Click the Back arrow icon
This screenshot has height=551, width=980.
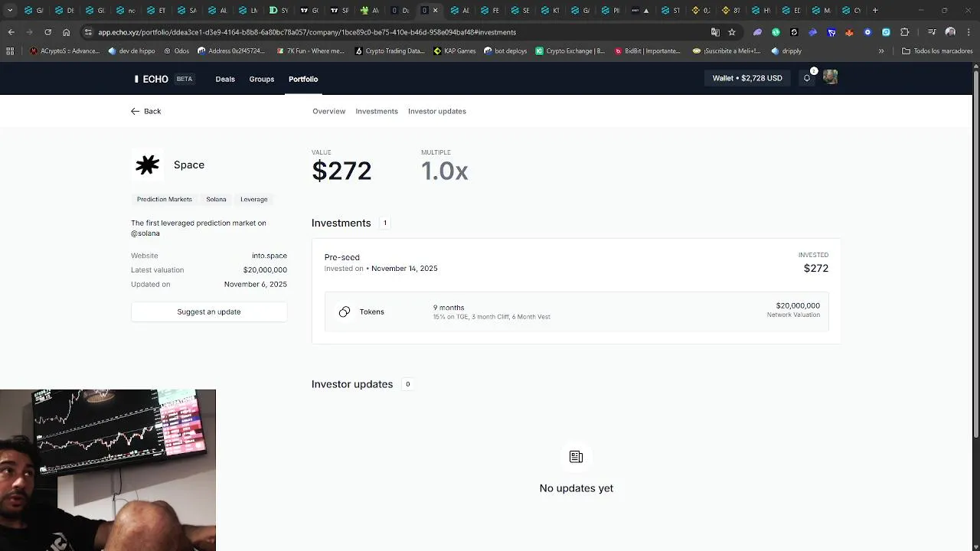pyautogui.click(x=136, y=111)
